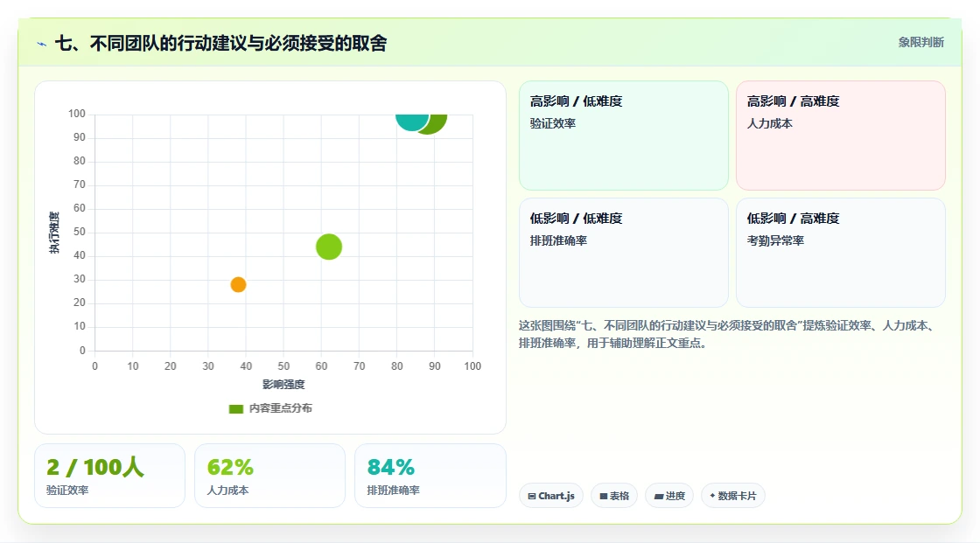Open the 低影响 / 低难度 quadrant card
The image size is (980, 543).
pos(624,253)
